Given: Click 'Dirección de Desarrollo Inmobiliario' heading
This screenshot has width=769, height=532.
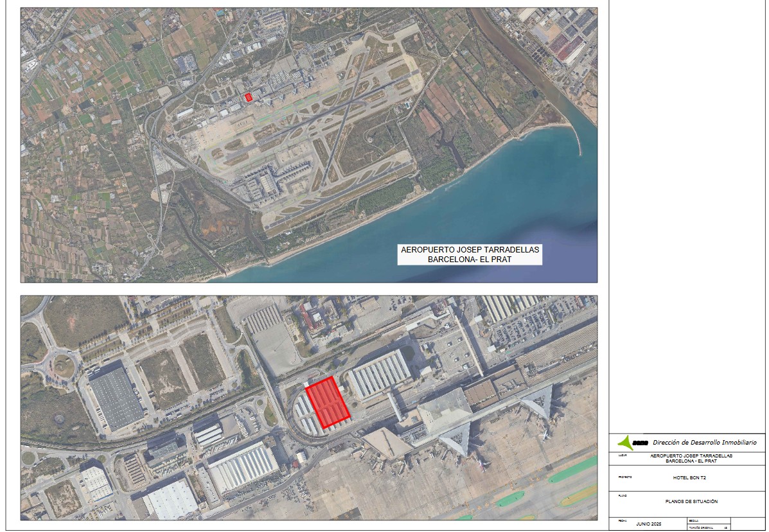Looking at the screenshot, I should tap(704, 442).
